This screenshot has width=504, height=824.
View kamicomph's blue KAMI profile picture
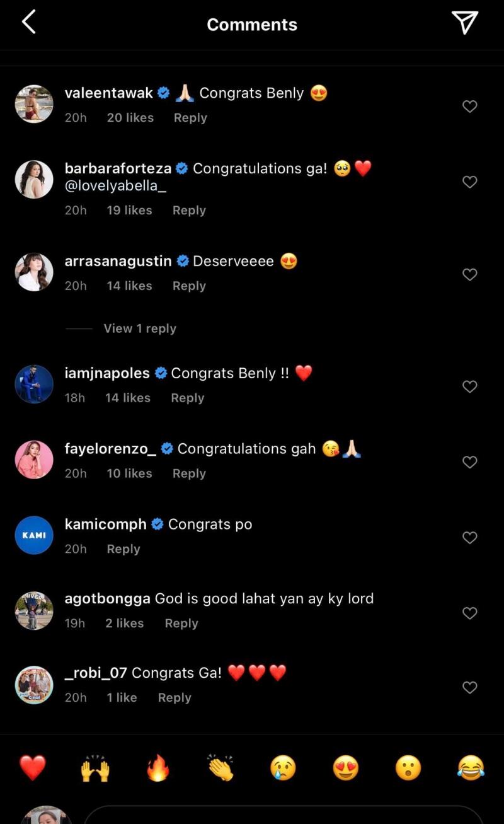click(34, 535)
